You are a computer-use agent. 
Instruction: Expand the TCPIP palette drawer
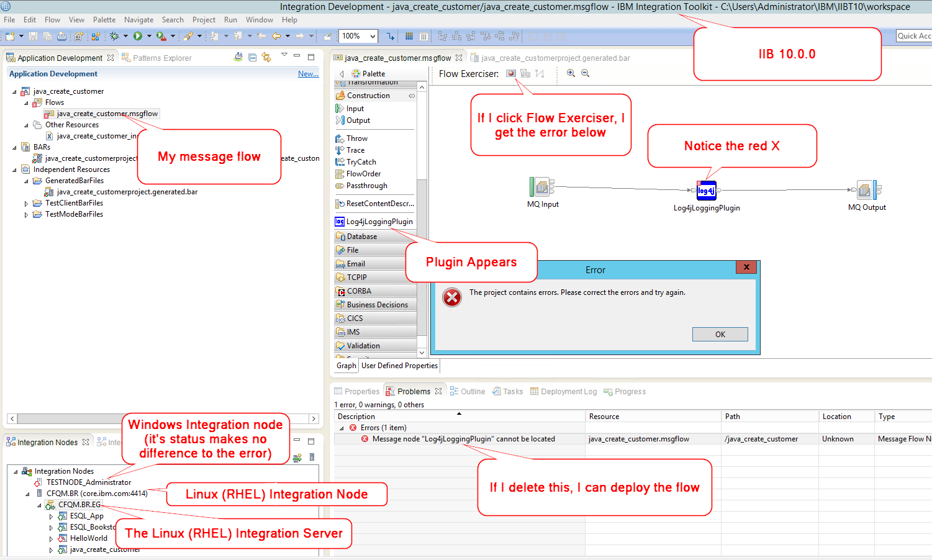click(x=375, y=278)
